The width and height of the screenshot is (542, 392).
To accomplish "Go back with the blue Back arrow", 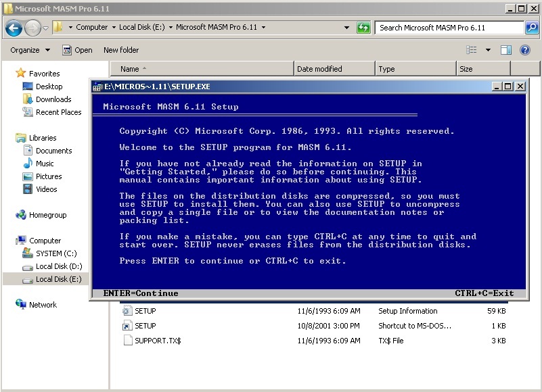I will pyautogui.click(x=14, y=28).
